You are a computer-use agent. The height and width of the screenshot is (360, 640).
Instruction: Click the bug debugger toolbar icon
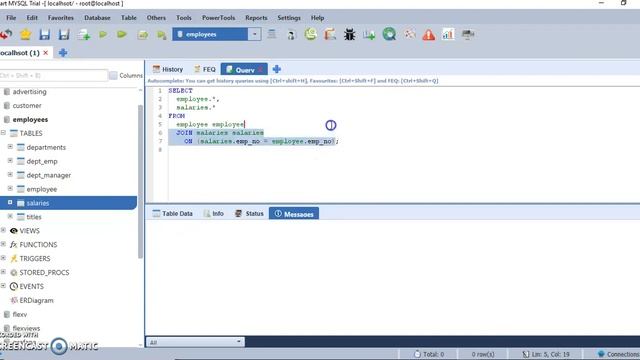pos(349,35)
